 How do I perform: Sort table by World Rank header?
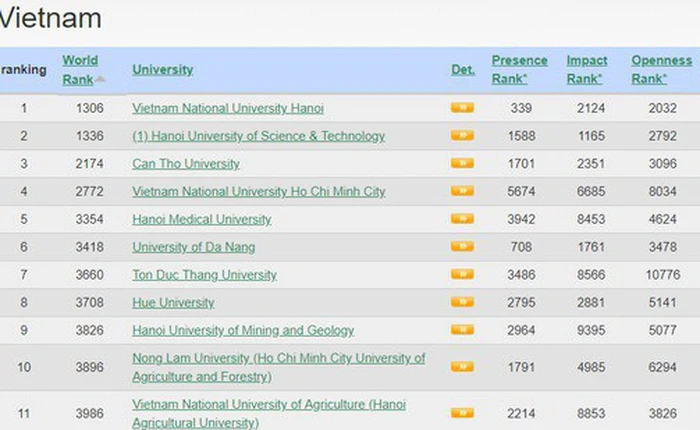[80, 70]
